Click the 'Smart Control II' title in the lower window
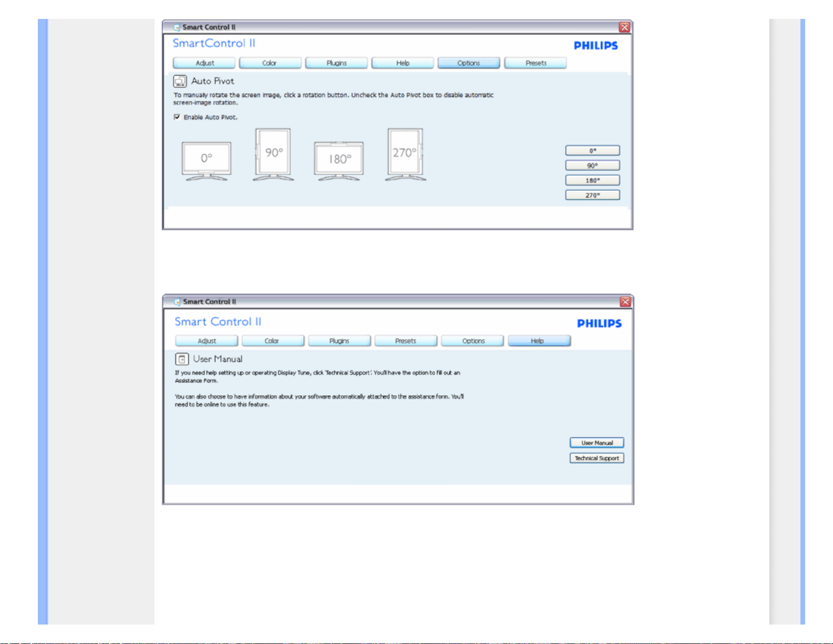 point(218,321)
